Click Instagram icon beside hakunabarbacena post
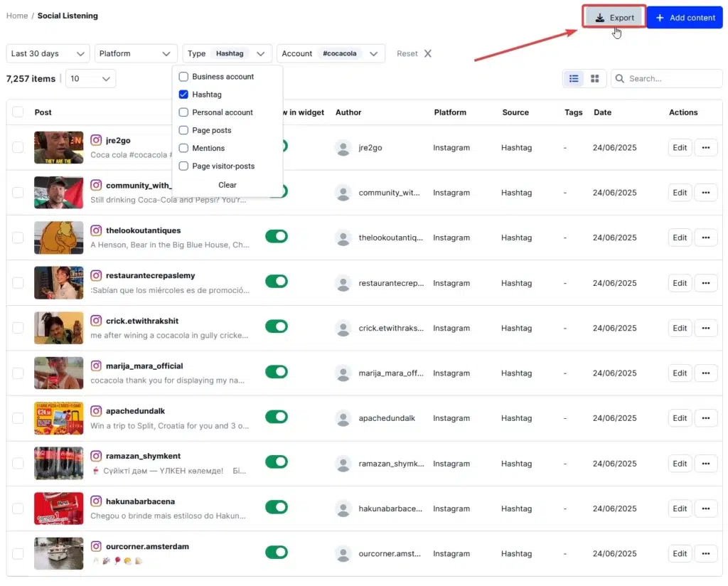The image size is (728, 586). pyautogui.click(x=96, y=501)
